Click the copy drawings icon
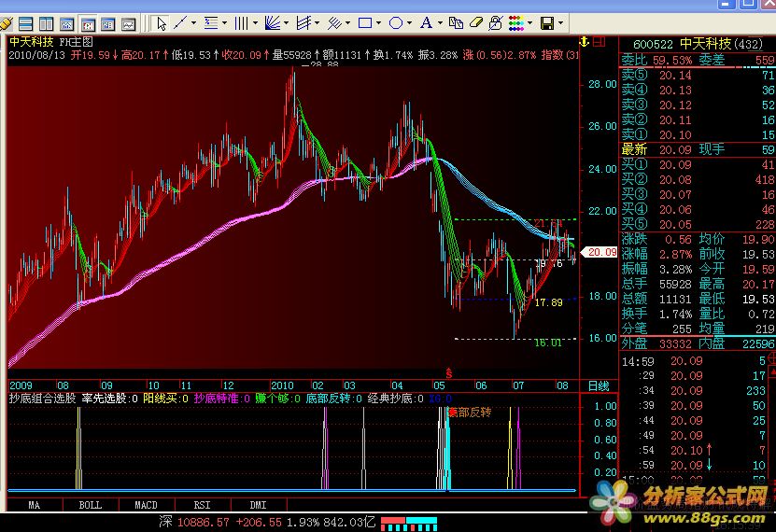The height and width of the screenshot is (532, 776). point(456,23)
